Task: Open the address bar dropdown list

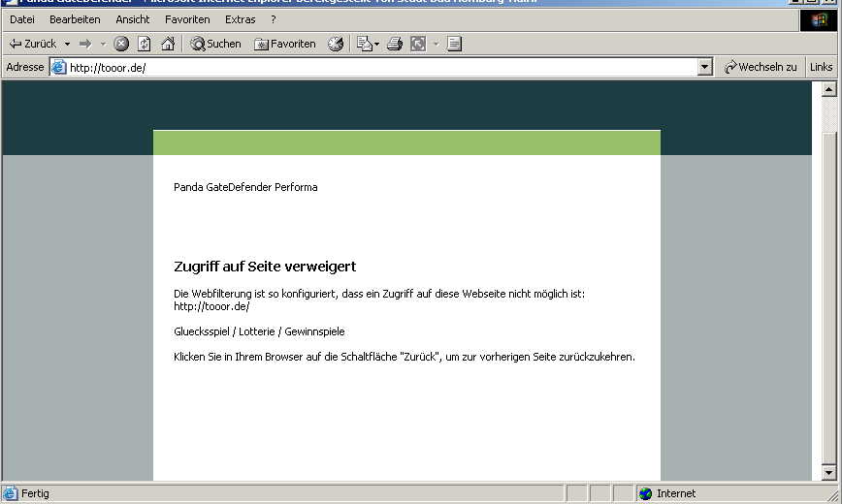Action: 705,67
